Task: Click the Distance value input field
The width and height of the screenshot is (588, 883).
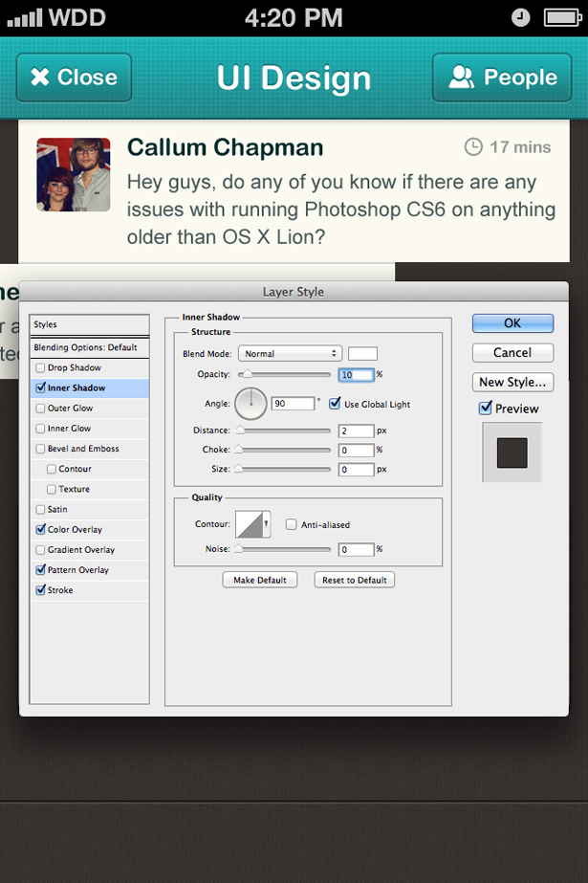Action: click(x=356, y=431)
